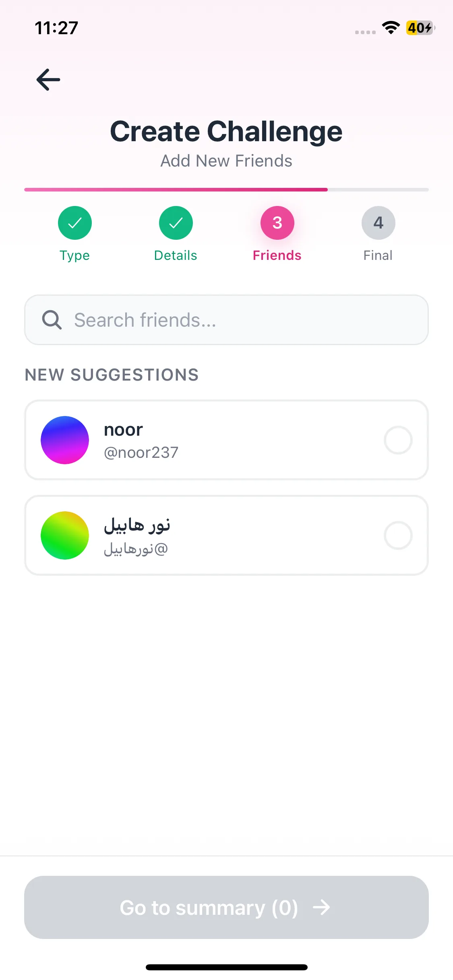Tap the Wi-Fi status icon
This screenshot has height=980, width=453.
[391, 28]
